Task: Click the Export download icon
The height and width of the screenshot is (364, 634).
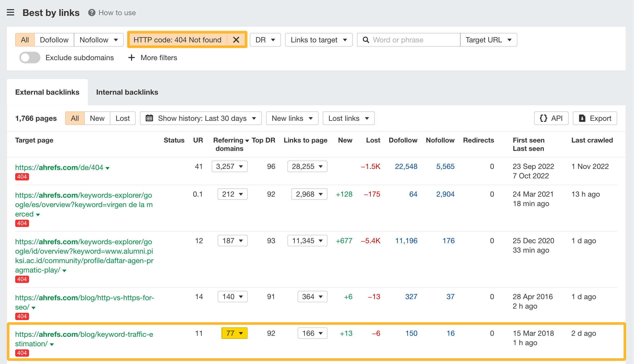Action: click(x=582, y=118)
